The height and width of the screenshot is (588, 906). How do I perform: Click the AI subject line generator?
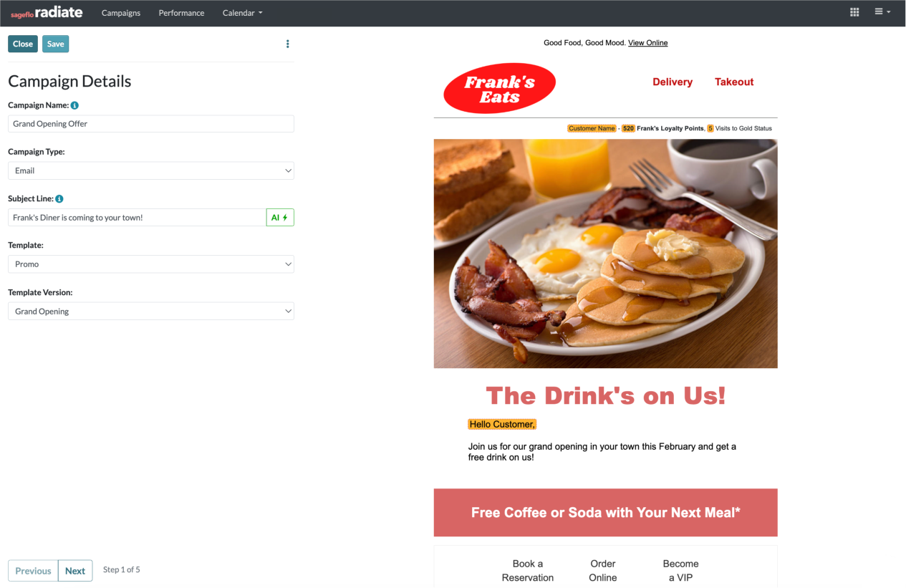coord(280,218)
